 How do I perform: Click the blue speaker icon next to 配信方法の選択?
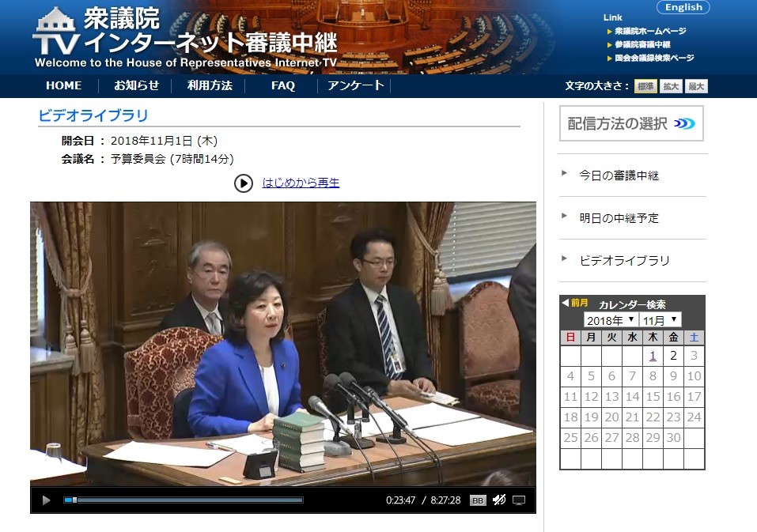click(685, 123)
